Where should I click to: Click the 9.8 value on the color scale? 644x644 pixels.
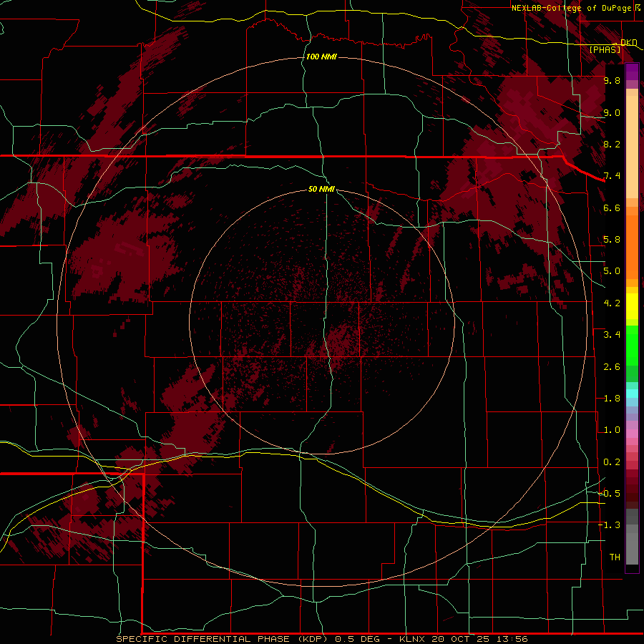pyautogui.click(x=612, y=80)
